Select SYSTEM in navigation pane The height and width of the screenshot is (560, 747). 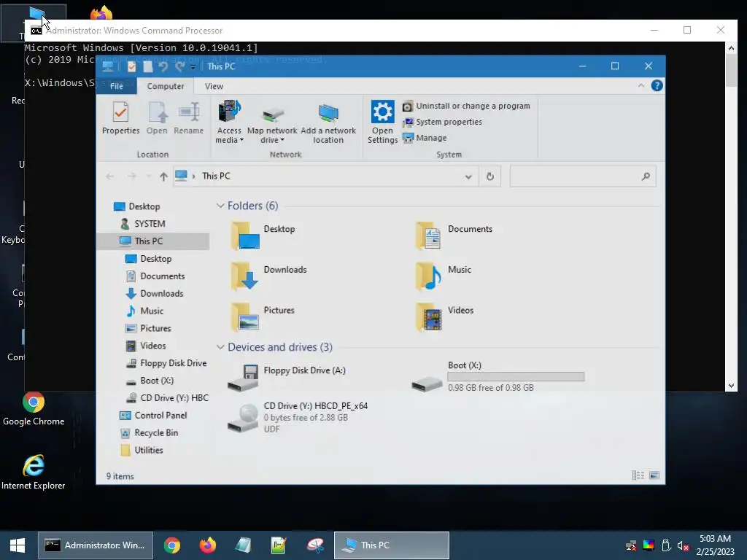point(142,224)
